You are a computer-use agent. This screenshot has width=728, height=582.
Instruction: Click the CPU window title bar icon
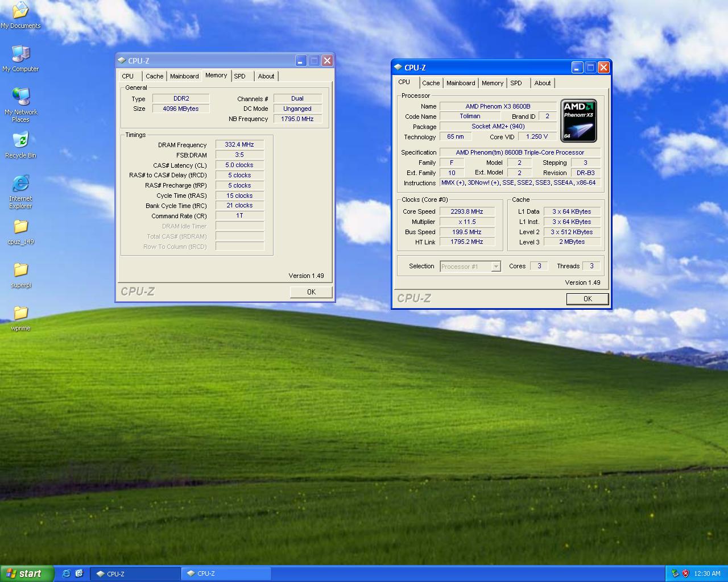click(398, 67)
